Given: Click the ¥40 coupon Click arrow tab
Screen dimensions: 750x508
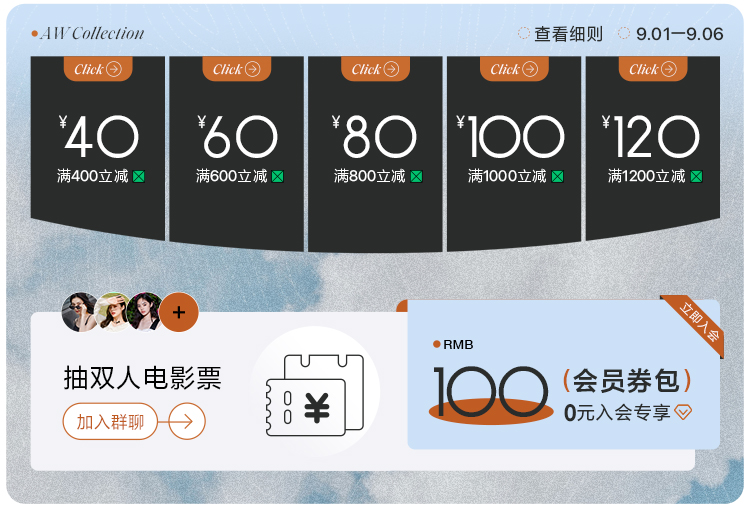Looking at the screenshot, I should 98,69.
